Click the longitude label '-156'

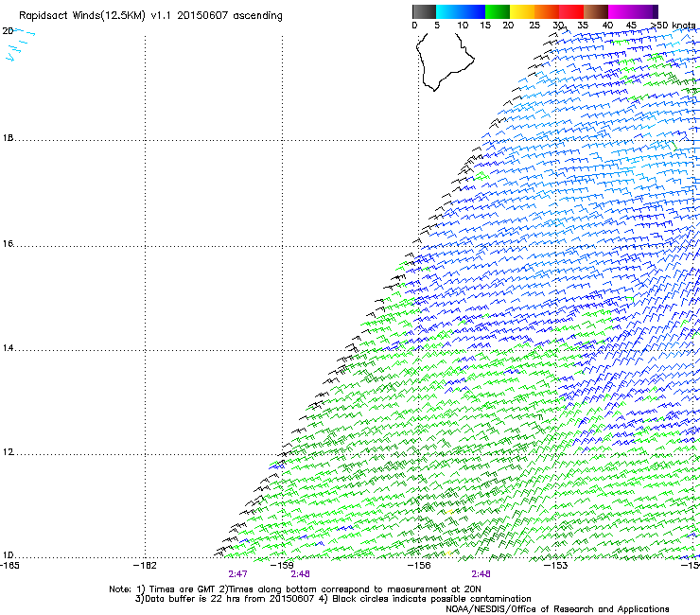coord(419,566)
